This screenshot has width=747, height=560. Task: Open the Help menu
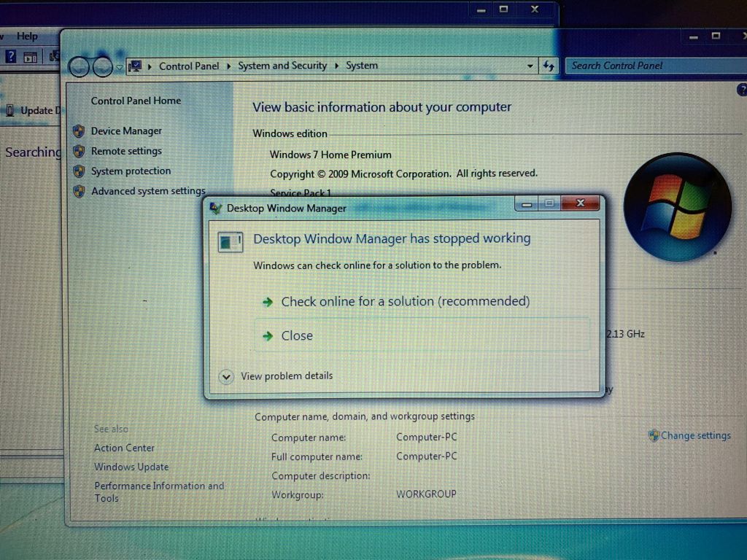[26, 36]
